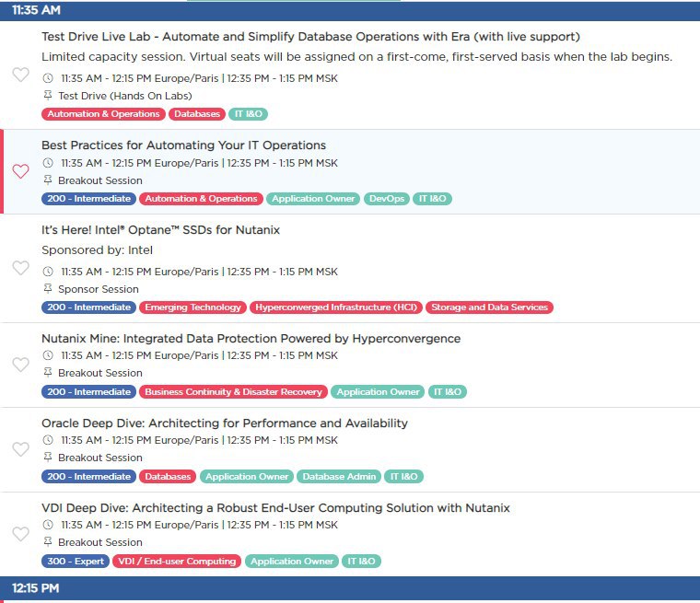Click time range text in Best Practices row
This screenshot has width=700, height=603.
tap(199, 163)
